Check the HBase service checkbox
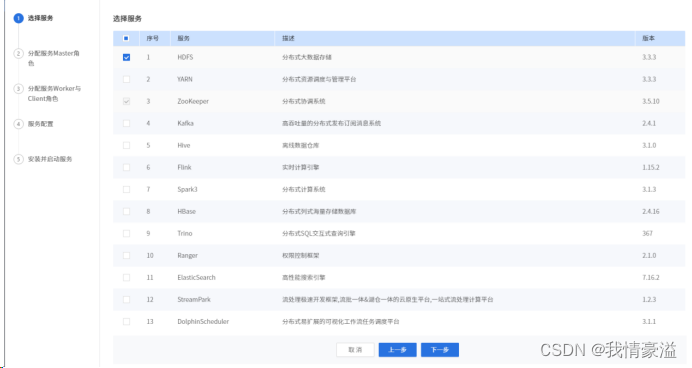 point(126,212)
